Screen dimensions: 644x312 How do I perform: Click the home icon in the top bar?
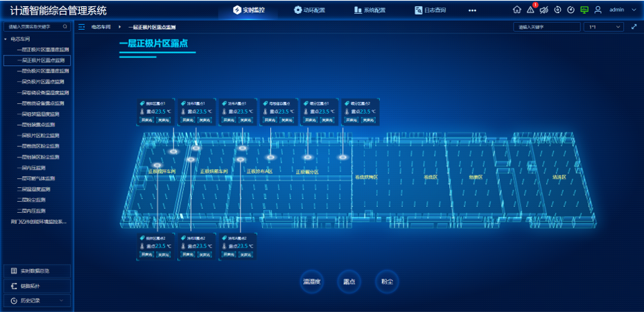click(x=516, y=10)
